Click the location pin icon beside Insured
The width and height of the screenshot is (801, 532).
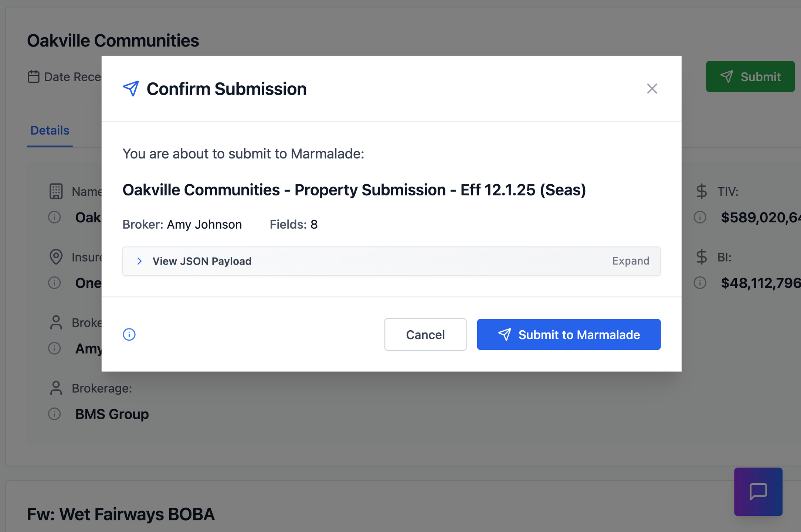click(x=56, y=257)
